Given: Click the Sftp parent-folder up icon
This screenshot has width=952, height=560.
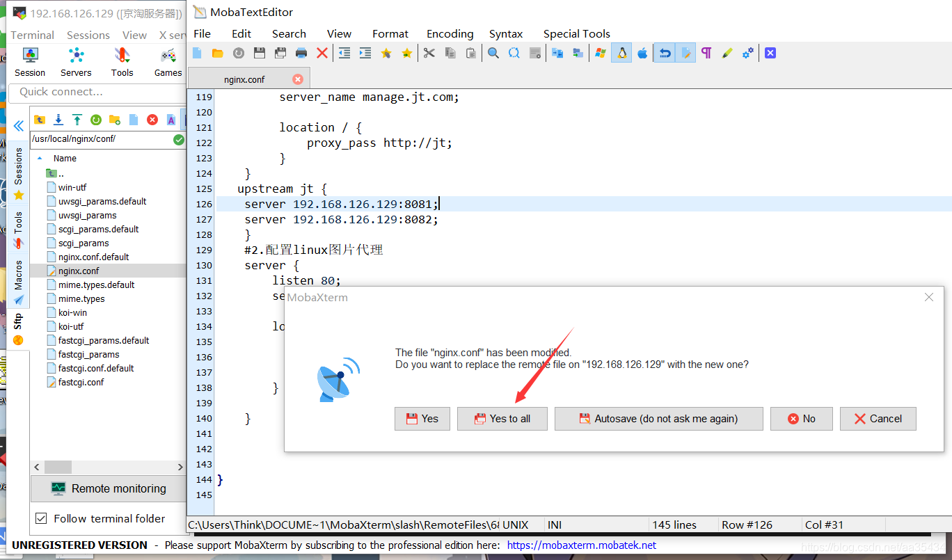Looking at the screenshot, I should pyautogui.click(x=40, y=120).
